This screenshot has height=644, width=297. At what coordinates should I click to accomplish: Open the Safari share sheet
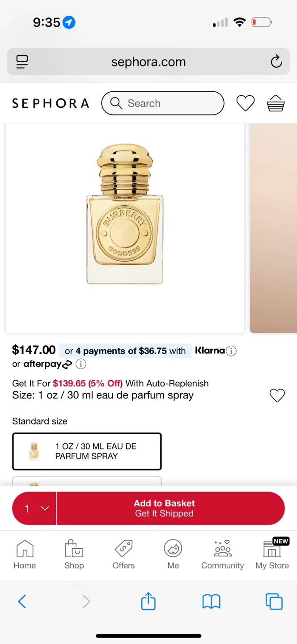[x=148, y=602]
